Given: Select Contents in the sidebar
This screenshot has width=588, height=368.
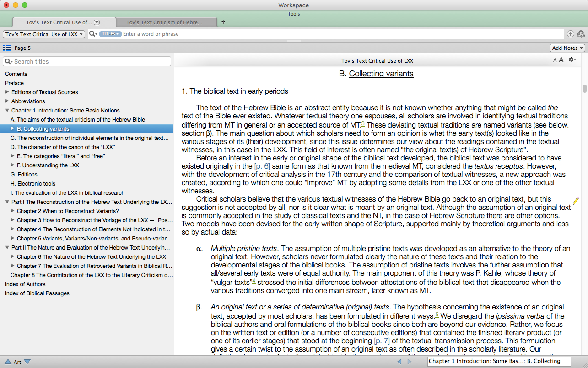Looking at the screenshot, I should click(x=16, y=74).
